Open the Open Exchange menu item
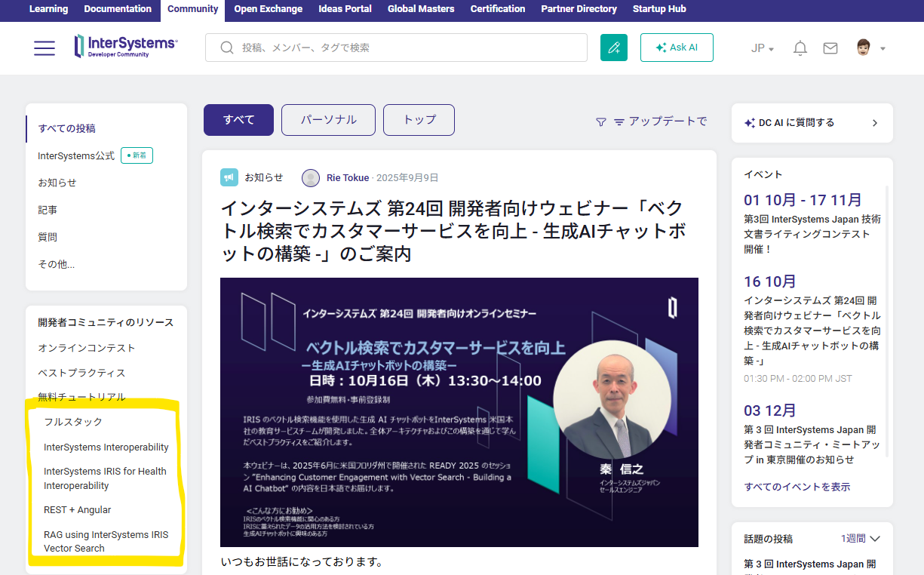The width and height of the screenshot is (924, 575). point(268,9)
